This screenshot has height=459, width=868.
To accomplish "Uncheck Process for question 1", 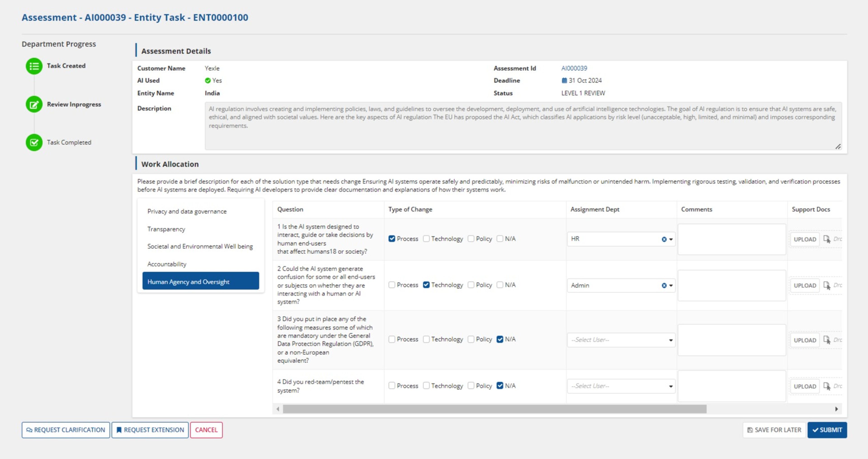I will click(x=392, y=239).
